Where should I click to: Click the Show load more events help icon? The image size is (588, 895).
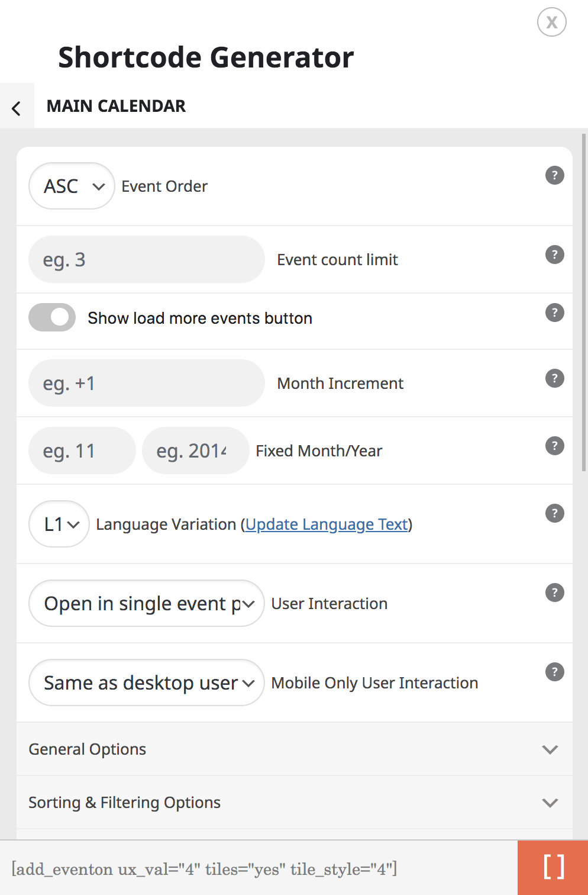[554, 313]
